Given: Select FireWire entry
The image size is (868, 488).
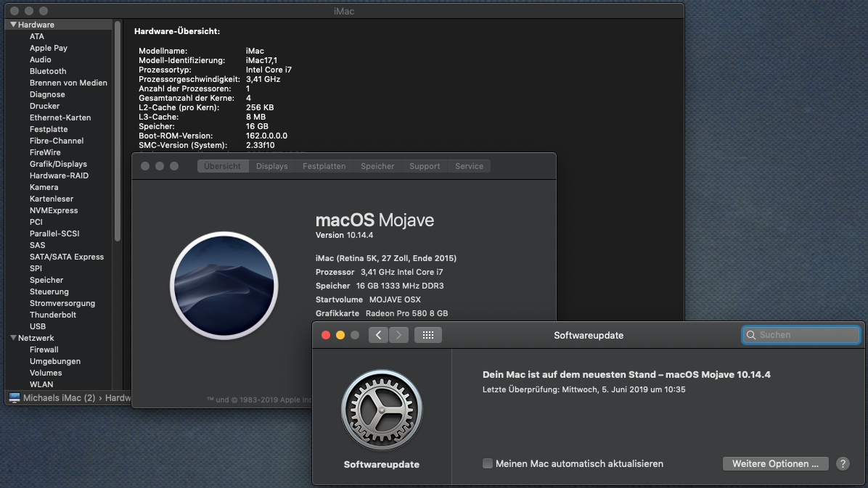Looking at the screenshot, I should [45, 152].
